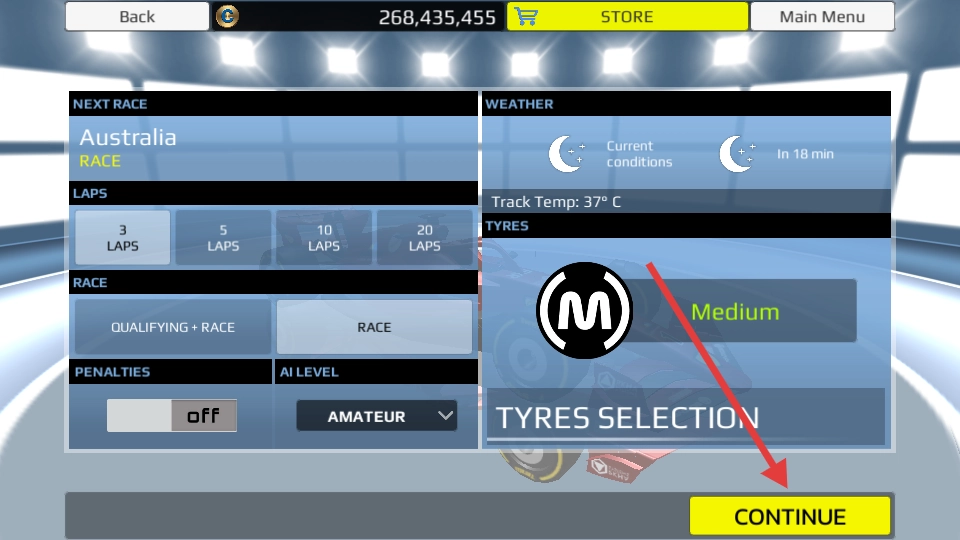The image size is (960, 540).
Task: Click the current conditions moon icon
Action: [566, 154]
